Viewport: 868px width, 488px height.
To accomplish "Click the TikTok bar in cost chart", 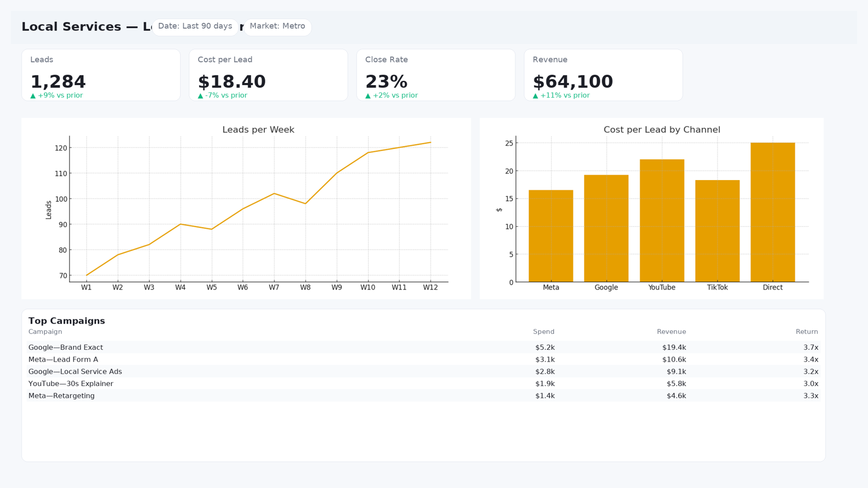I will point(717,231).
